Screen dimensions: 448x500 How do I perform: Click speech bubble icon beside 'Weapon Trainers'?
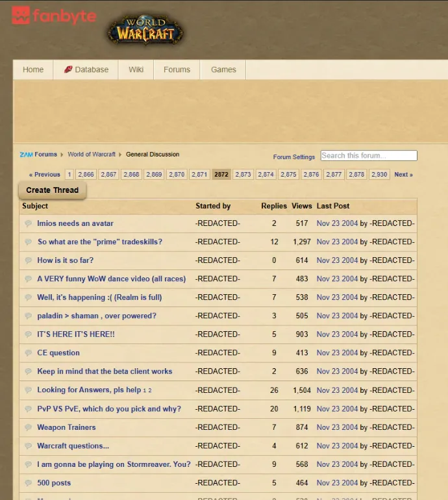29,427
